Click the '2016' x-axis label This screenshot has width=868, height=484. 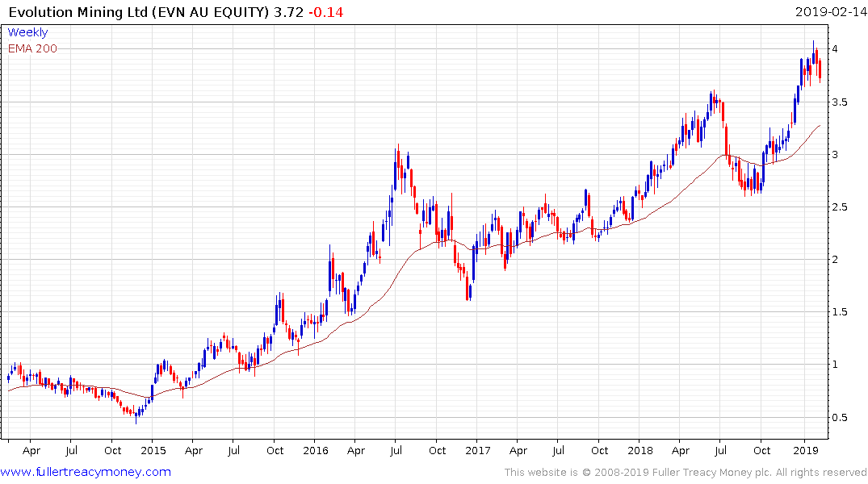click(x=316, y=450)
